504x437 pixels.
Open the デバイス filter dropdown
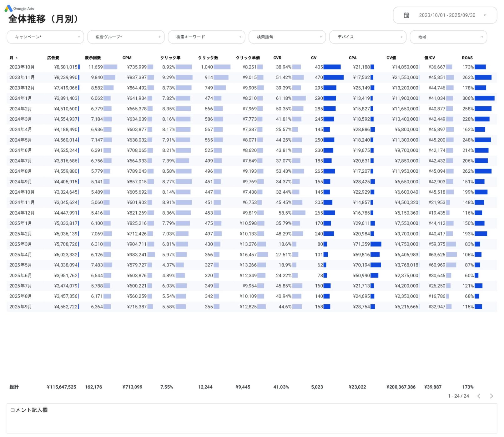(x=368, y=37)
